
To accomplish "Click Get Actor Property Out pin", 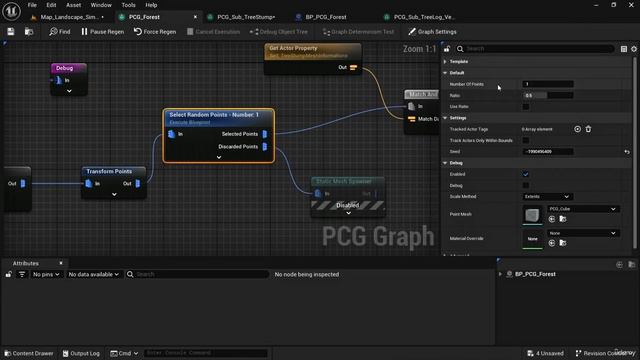I will (x=353, y=67).
